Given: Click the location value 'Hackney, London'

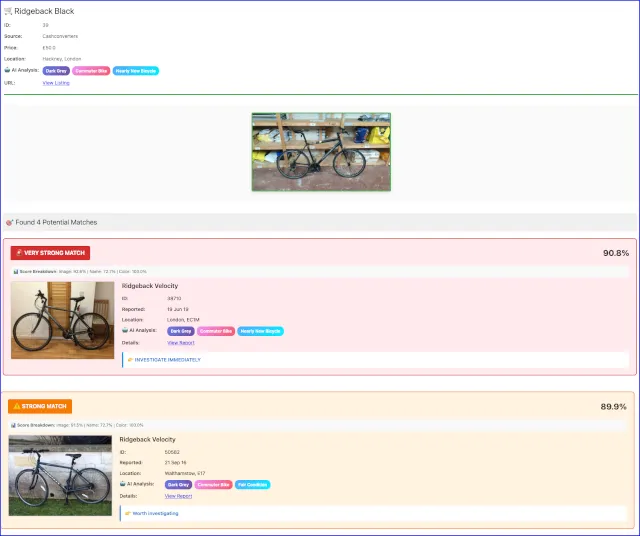Looking at the screenshot, I should pyautogui.click(x=62, y=59).
